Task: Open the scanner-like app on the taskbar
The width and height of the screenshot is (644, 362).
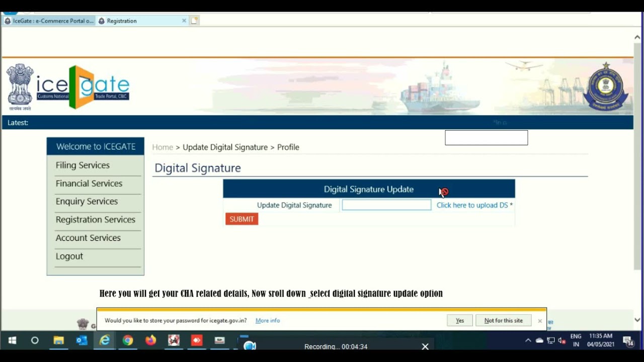Action: 220,340
